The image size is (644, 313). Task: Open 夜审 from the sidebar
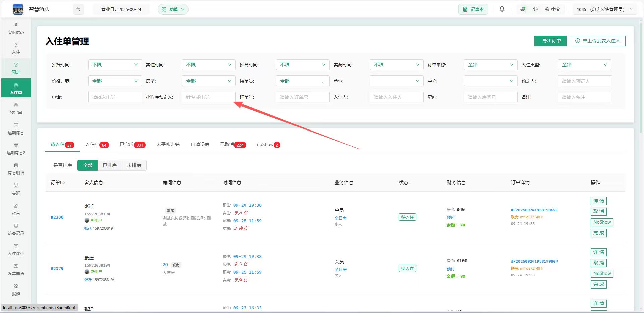coord(16,210)
